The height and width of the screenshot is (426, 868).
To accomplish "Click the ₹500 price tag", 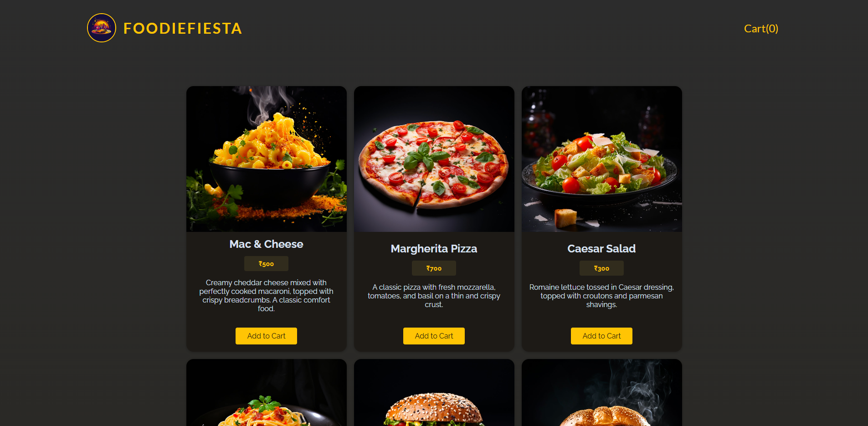I will [x=266, y=264].
